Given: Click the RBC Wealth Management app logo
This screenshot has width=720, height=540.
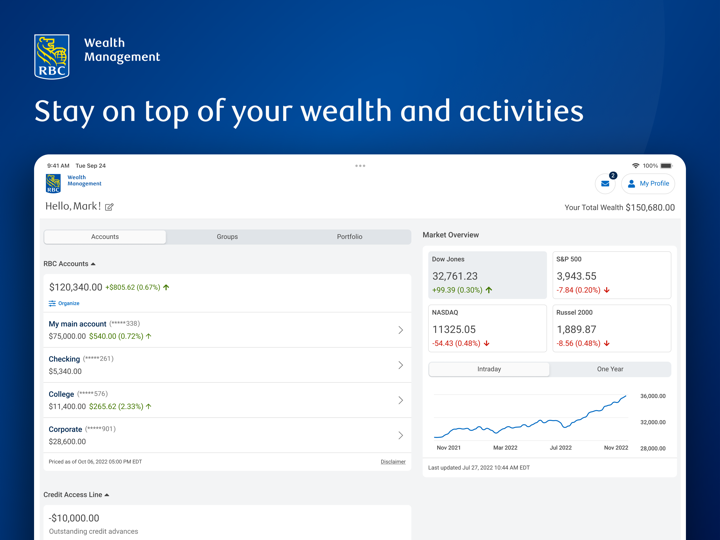Looking at the screenshot, I should point(53,183).
